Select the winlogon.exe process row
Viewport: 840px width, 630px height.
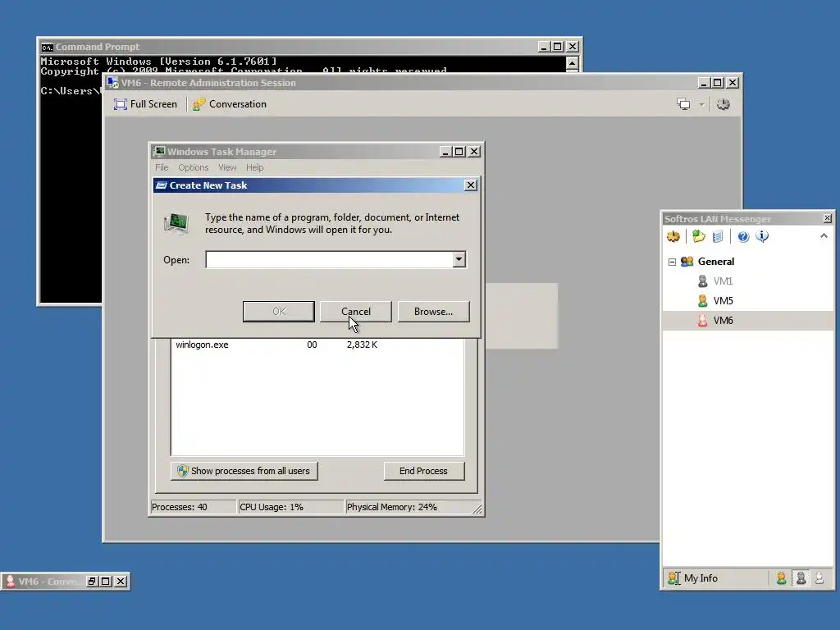[317, 345]
